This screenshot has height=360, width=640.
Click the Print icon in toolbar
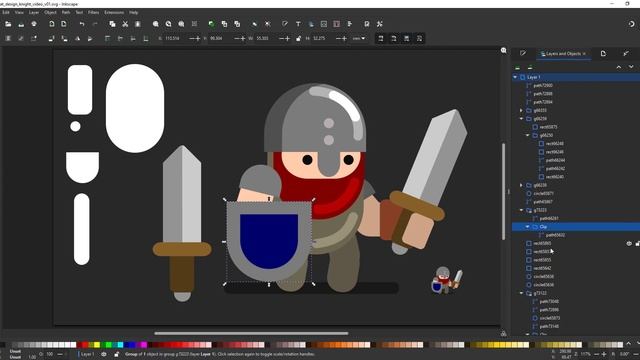pyautogui.click(x=34, y=24)
